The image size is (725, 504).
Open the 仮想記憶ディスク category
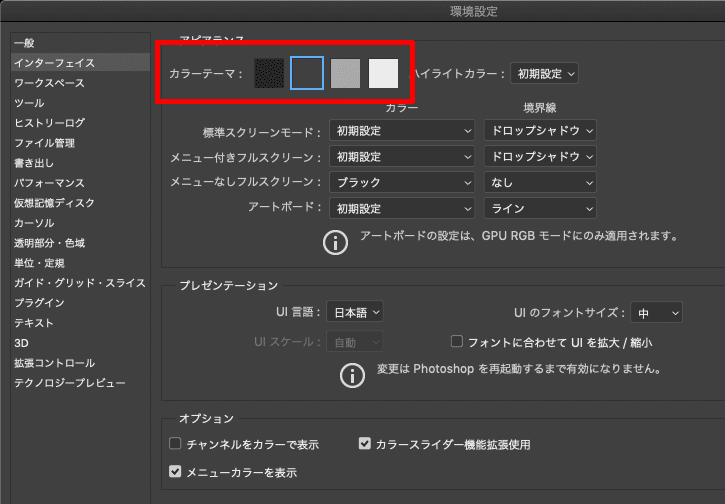(80, 203)
